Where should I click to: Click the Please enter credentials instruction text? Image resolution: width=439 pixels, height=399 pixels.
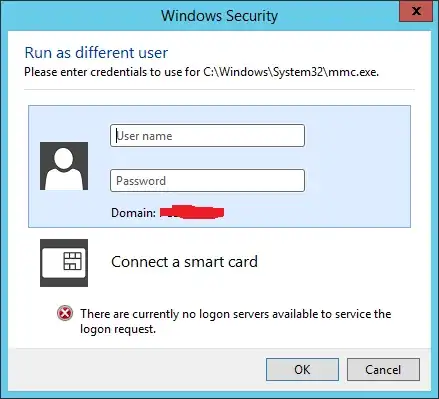point(202,72)
